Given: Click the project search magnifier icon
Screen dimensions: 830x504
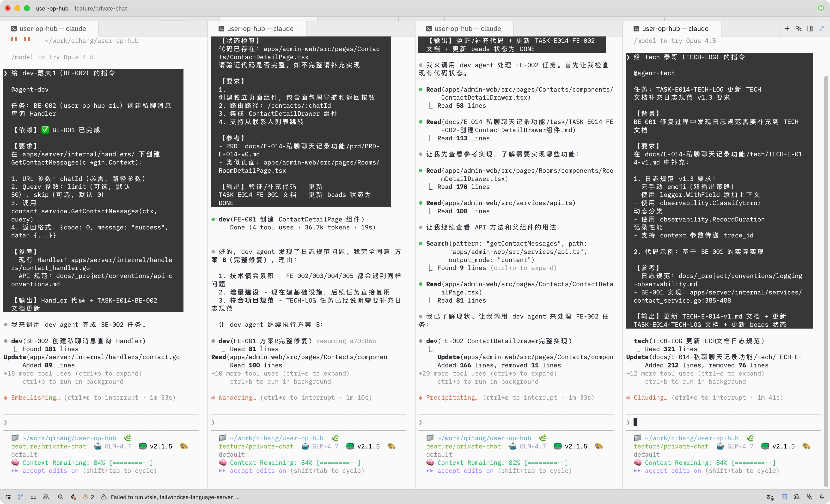Looking at the screenshot, I should click(x=60, y=497).
